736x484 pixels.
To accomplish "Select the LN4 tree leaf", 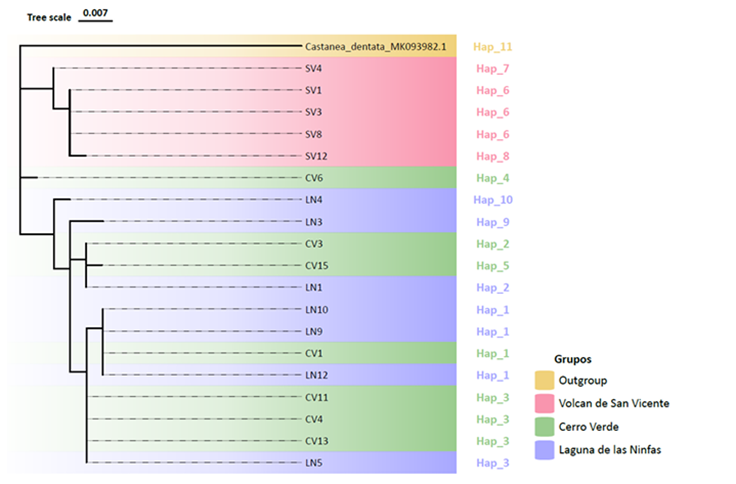I will pos(314,200).
